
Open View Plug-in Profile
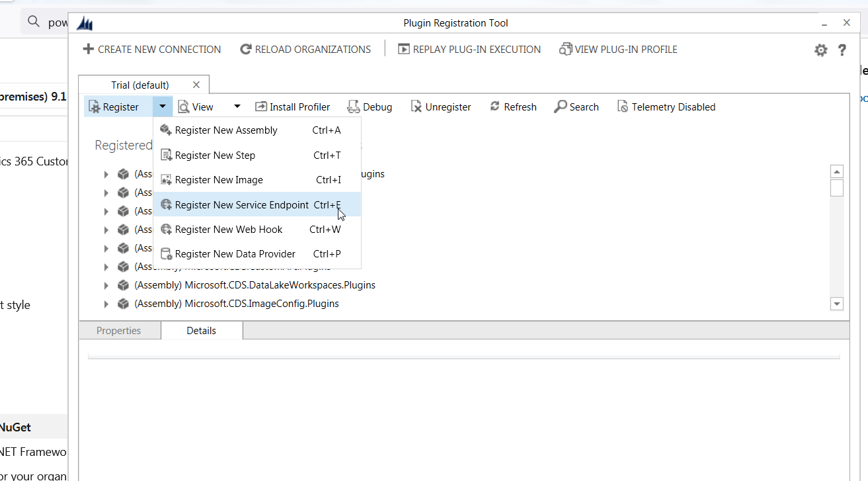[x=618, y=50]
